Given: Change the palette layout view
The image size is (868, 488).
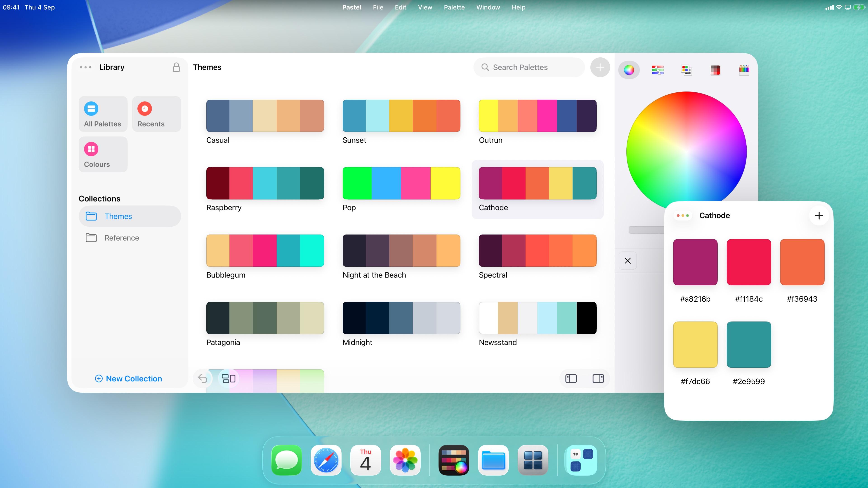Looking at the screenshot, I should (x=229, y=379).
